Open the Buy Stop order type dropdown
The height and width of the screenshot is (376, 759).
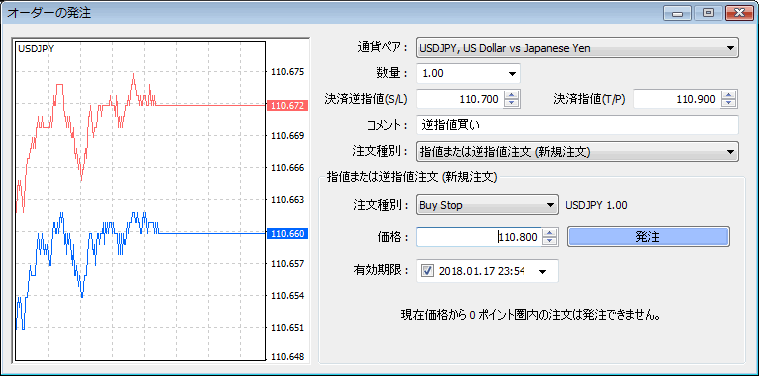(x=487, y=205)
